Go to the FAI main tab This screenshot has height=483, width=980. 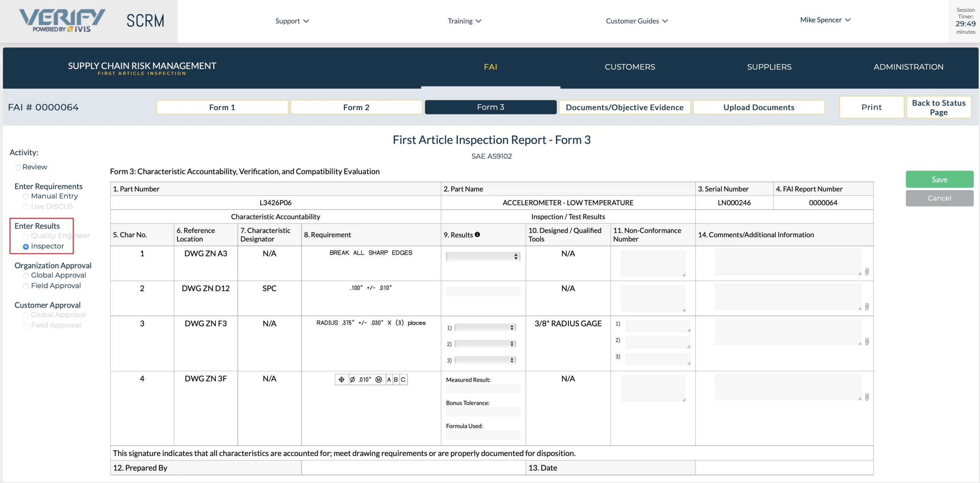(x=490, y=67)
